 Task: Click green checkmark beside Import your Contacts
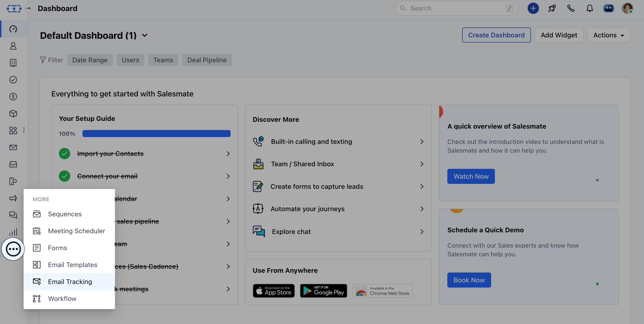click(65, 154)
